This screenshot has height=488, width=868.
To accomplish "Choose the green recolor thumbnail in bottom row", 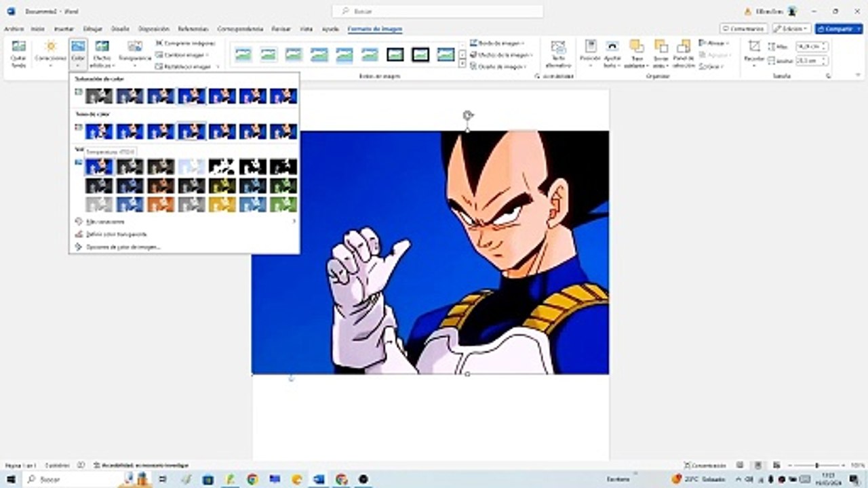I will (283, 204).
